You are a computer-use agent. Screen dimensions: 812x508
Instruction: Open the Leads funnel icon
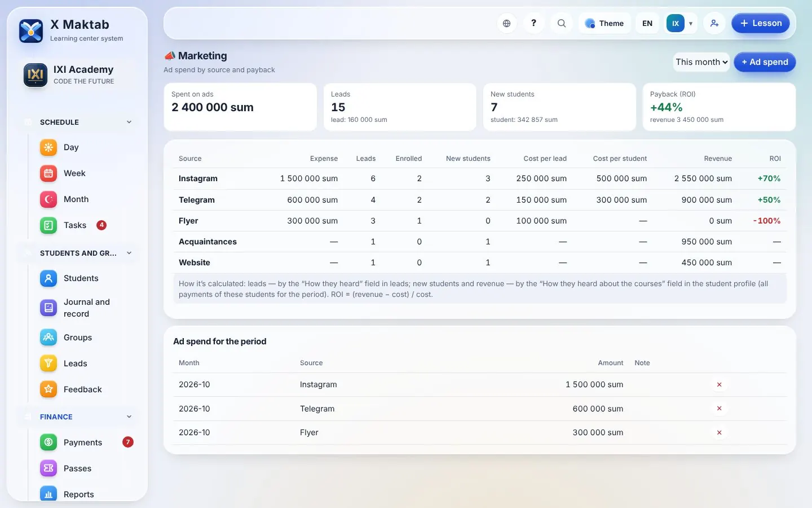coord(48,364)
